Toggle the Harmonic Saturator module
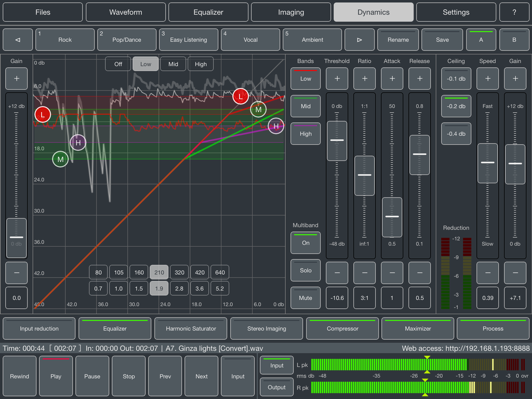This screenshot has height=399, width=532. (191, 328)
